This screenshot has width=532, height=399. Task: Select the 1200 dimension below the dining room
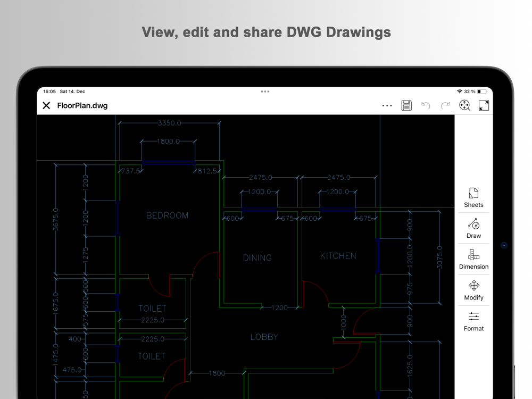point(280,307)
